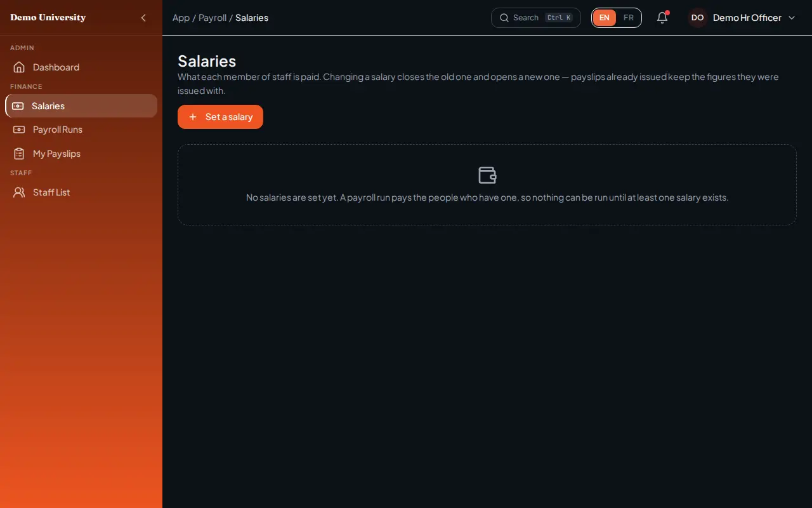Focus the Search field

pos(536,18)
